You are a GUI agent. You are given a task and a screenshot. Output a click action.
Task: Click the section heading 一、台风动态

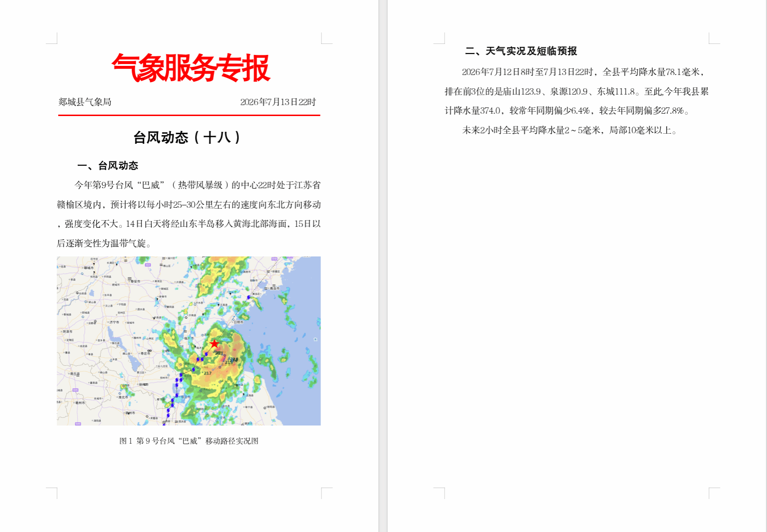point(108,166)
